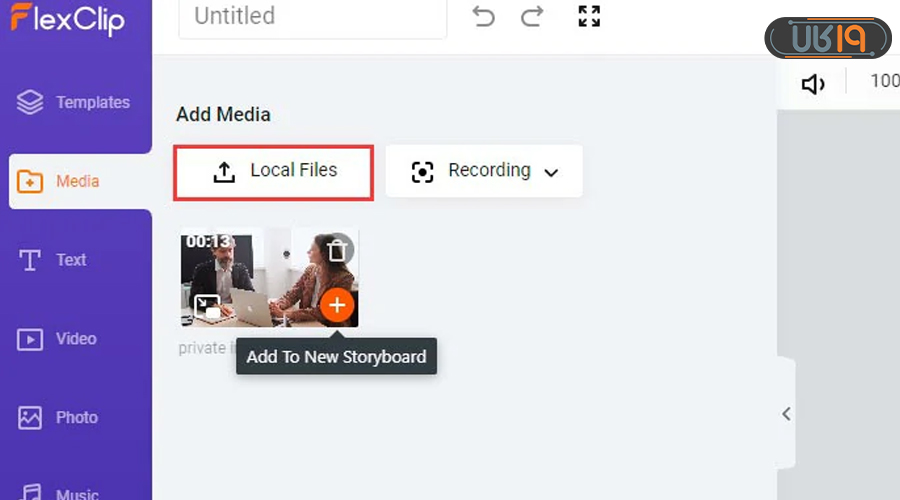Delete the video using trash icon

338,249
